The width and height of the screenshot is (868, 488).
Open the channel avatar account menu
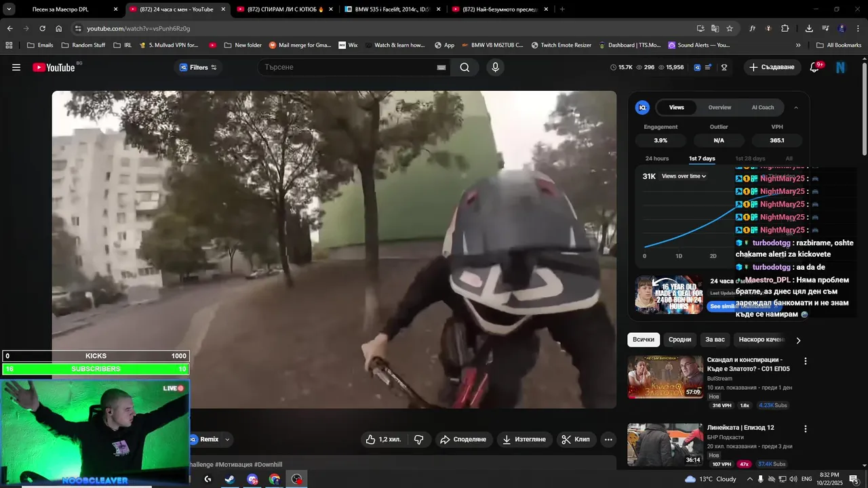pos(841,67)
